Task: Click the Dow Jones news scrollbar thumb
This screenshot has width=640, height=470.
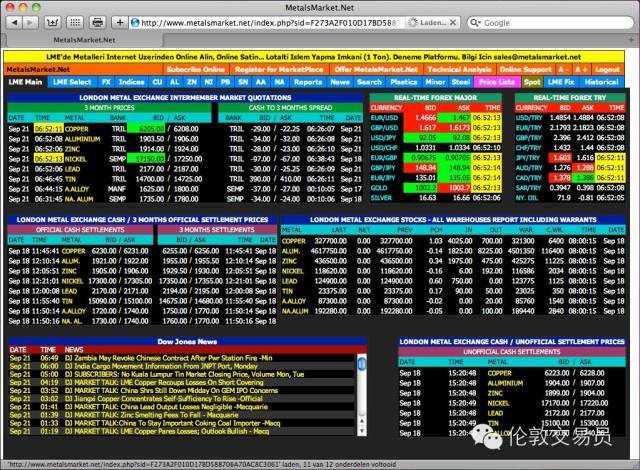Action: point(361,362)
